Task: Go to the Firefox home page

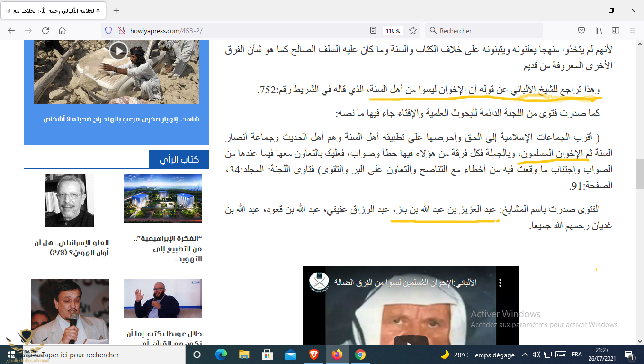Action: coord(62,30)
